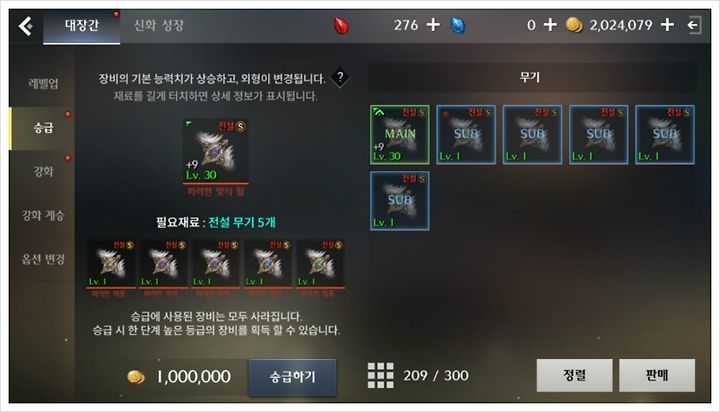Open the 옵션 변경 side menu
The image size is (720, 412).
click(43, 259)
